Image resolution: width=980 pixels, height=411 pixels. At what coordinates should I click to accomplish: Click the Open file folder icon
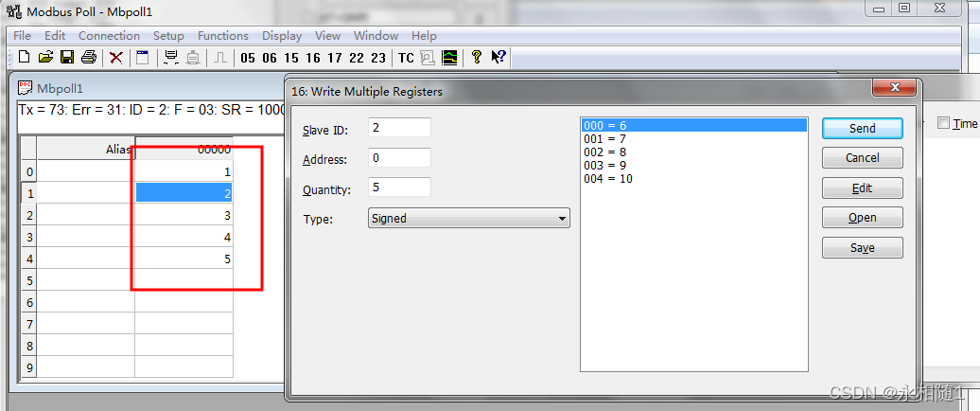45,57
